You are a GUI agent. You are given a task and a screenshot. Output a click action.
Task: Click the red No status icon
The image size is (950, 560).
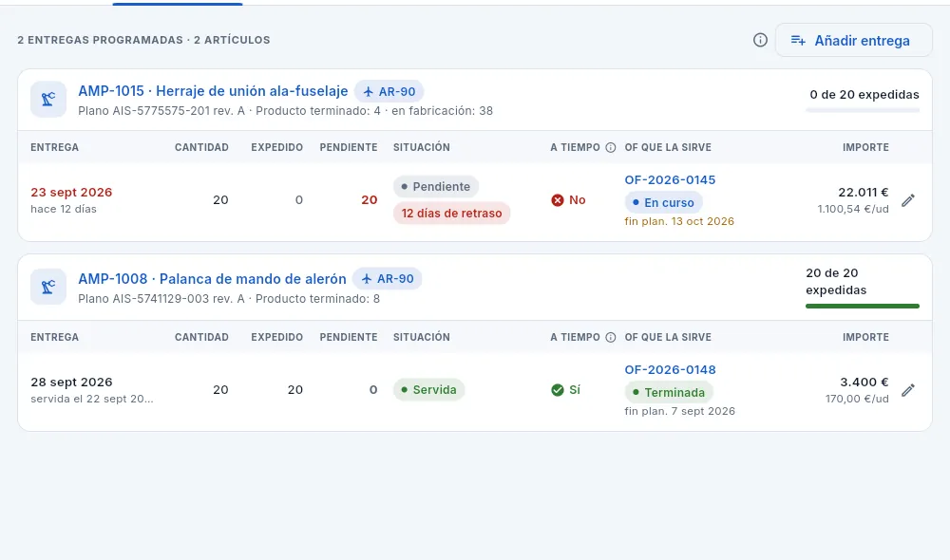pos(558,199)
